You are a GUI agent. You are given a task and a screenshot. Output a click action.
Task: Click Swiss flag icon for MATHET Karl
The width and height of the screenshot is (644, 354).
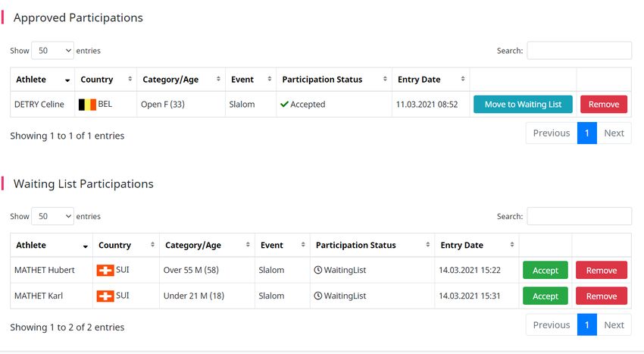tap(105, 296)
